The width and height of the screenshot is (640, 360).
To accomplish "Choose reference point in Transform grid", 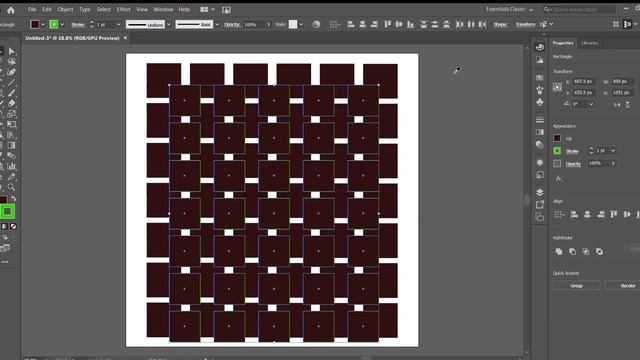I will tap(557, 87).
